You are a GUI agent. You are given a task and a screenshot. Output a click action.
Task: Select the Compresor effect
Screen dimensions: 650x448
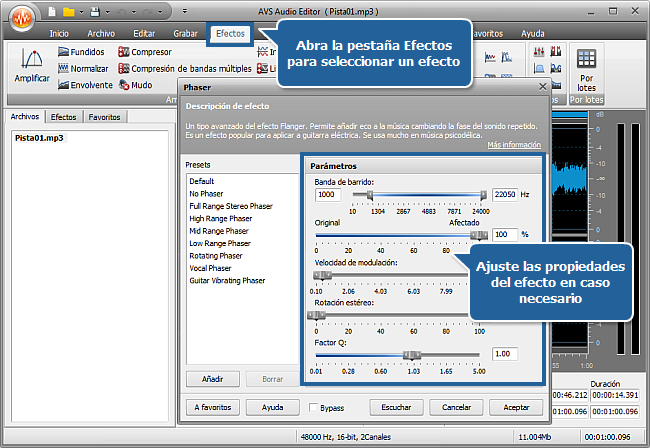pos(145,52)
